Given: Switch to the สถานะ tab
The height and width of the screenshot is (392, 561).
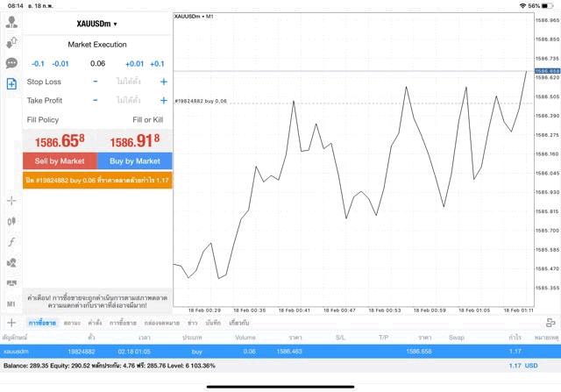Looking at the screenshot, I should 72,323.
